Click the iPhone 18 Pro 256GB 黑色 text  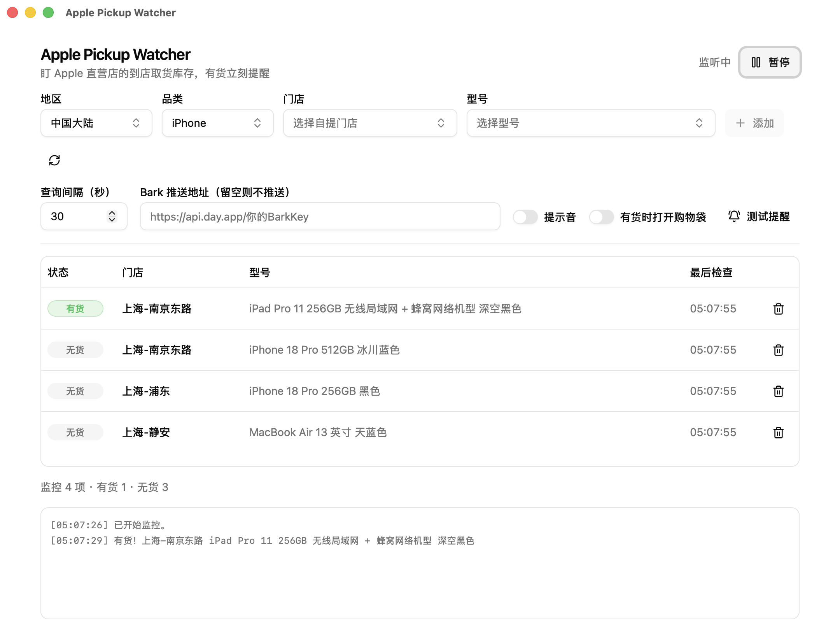pos(315,391)
